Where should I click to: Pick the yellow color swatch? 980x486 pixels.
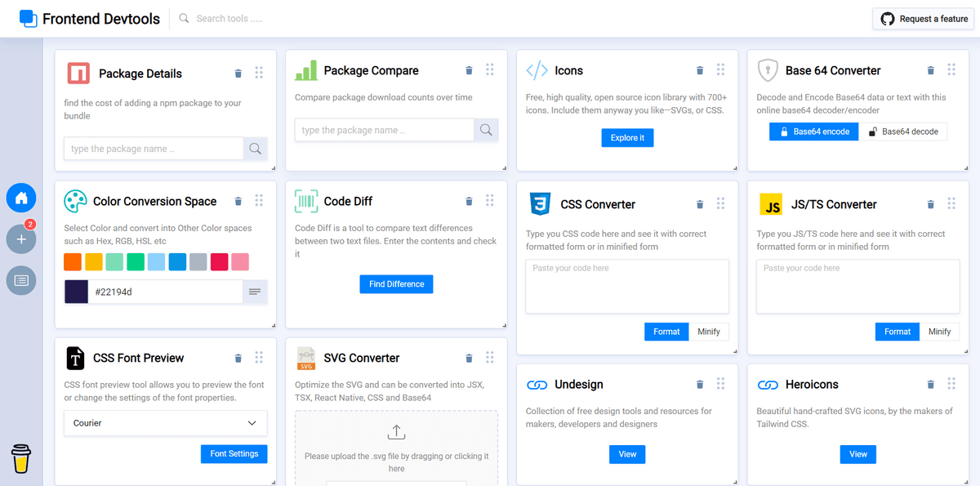coord(94,262)
